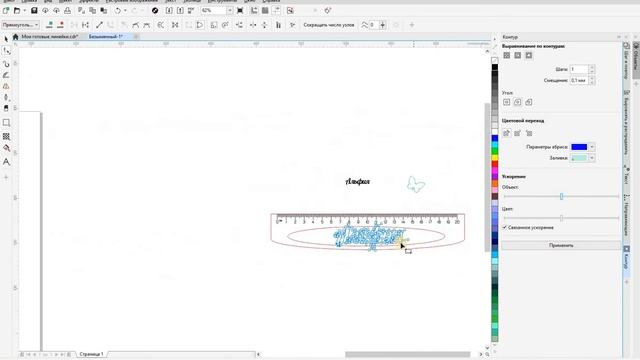Add a new document tab with plus

coord(136,37)
